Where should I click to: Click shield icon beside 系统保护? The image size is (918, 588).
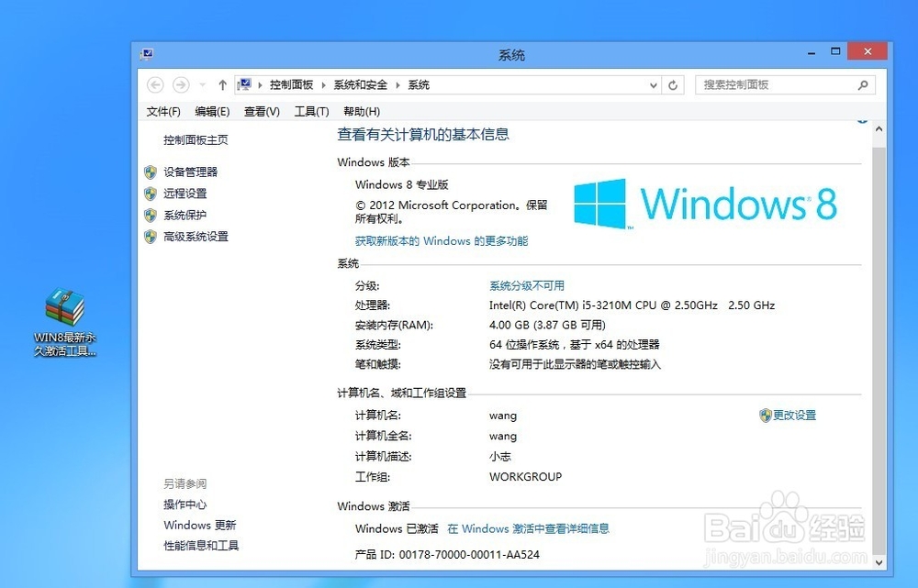tap(151, 216)
